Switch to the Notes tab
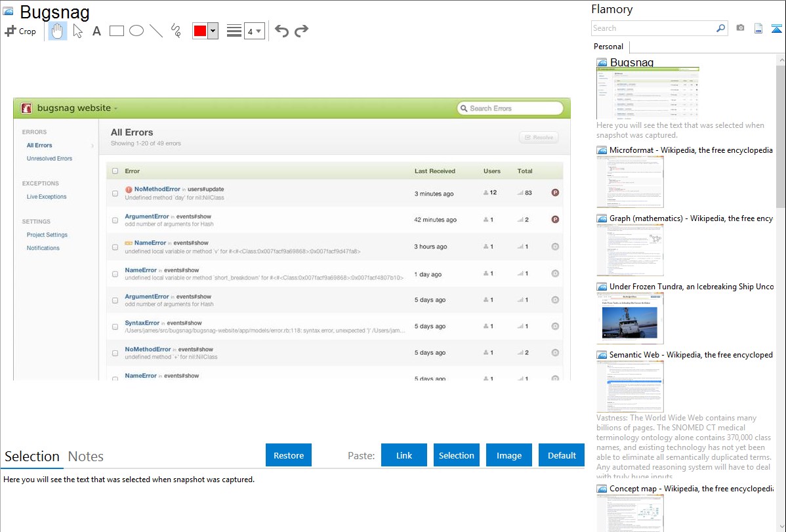The height and width of the screenshot is (532, 786). coord(85,457)
